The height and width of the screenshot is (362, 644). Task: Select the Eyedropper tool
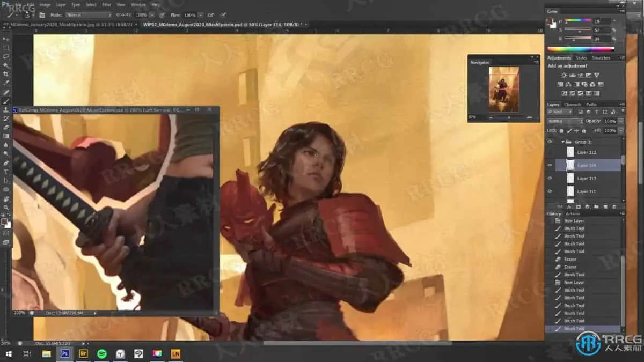coord(6,83)
